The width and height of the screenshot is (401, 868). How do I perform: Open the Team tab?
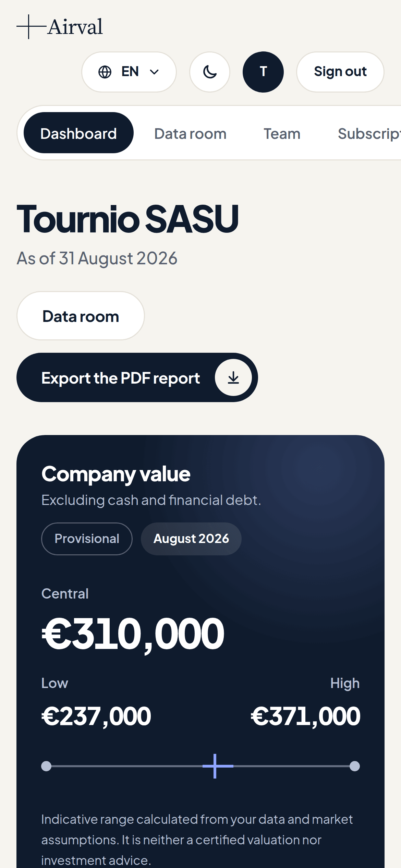pos(282,134)
